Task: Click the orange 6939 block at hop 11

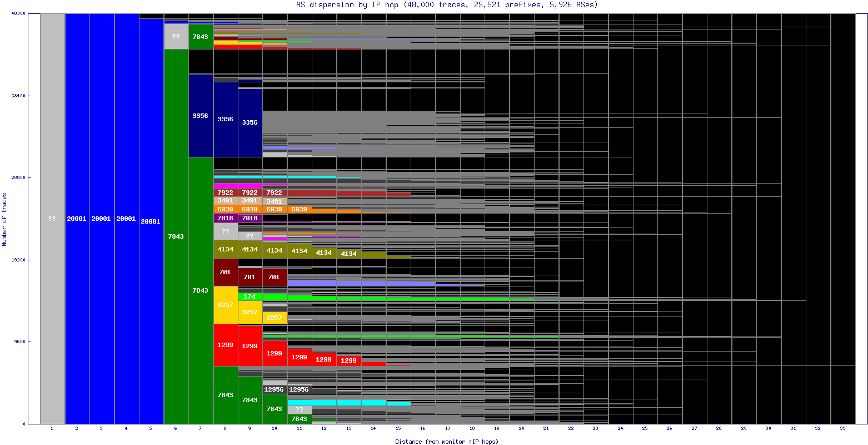Action: tap(300, 209)
